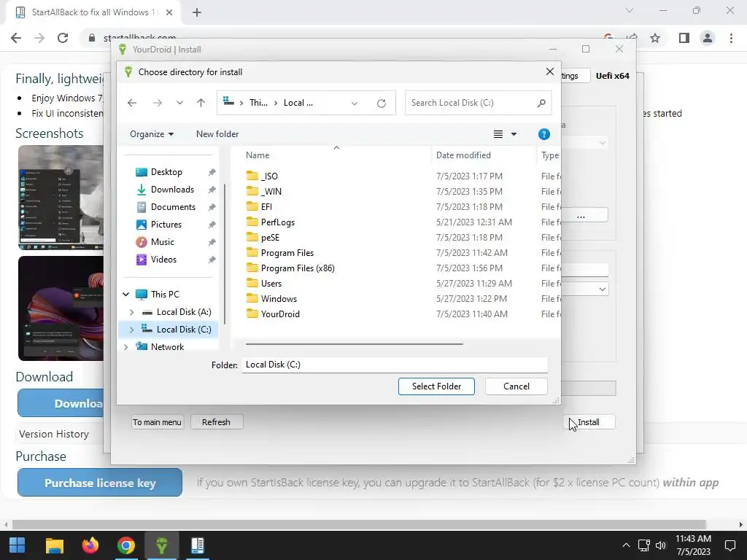Select Documents in the navigation pane

[173, 207]
